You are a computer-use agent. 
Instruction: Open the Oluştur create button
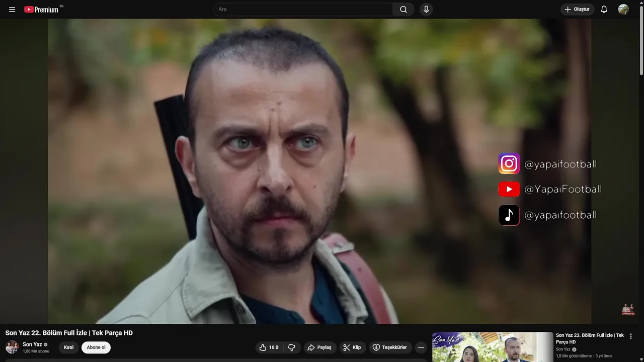[x=578, y=10]
